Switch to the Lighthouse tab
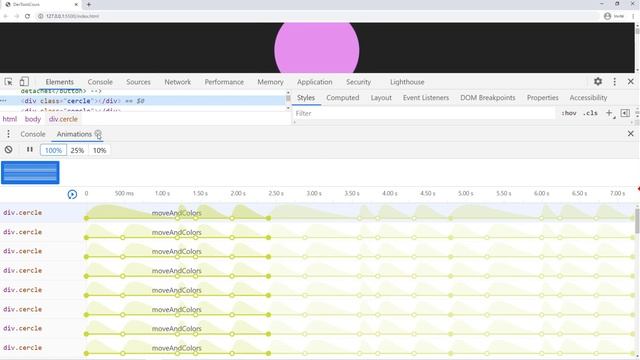This screenshot has width=640, height=360. [x=407, y=82]
